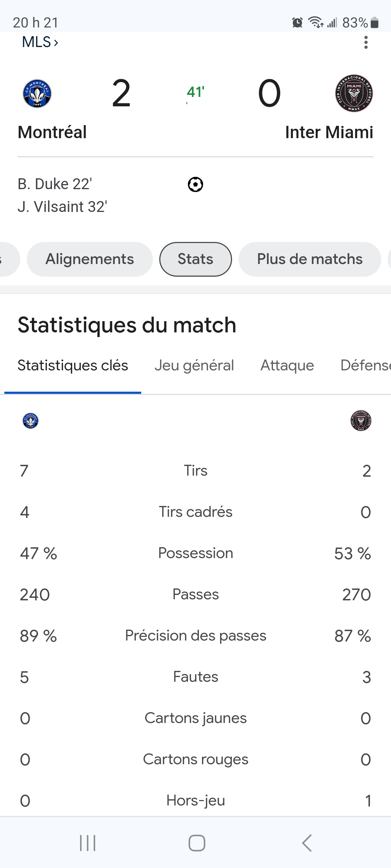Screen dimensions: 391x868
Task: Switch to the Alignements chip
Action: click(x=90, y=259)
